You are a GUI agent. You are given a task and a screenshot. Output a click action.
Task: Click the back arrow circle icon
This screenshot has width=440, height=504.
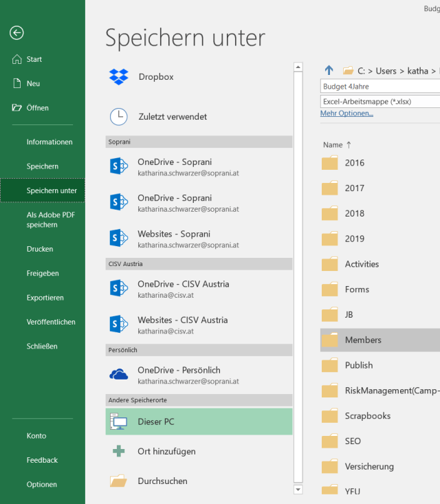click(16, 33)
